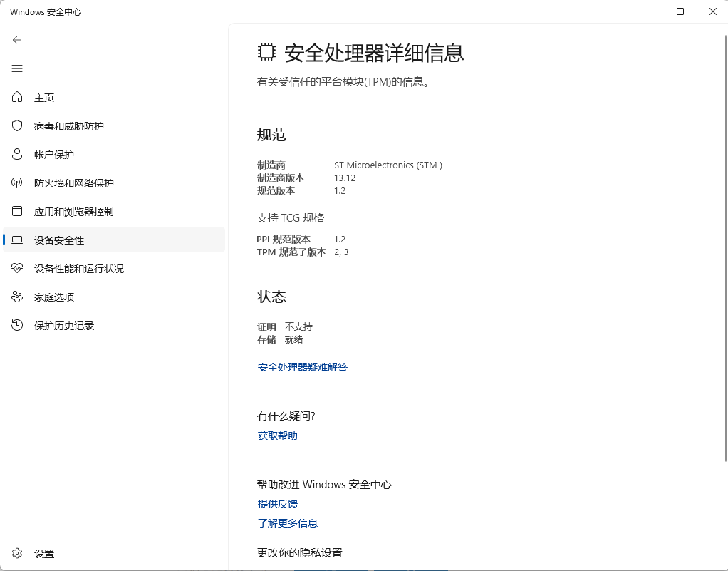The width and height of the screenshot is (728, 571).
Task: Click the laptop icon for 设备安全性
Action: click(17, 240)
